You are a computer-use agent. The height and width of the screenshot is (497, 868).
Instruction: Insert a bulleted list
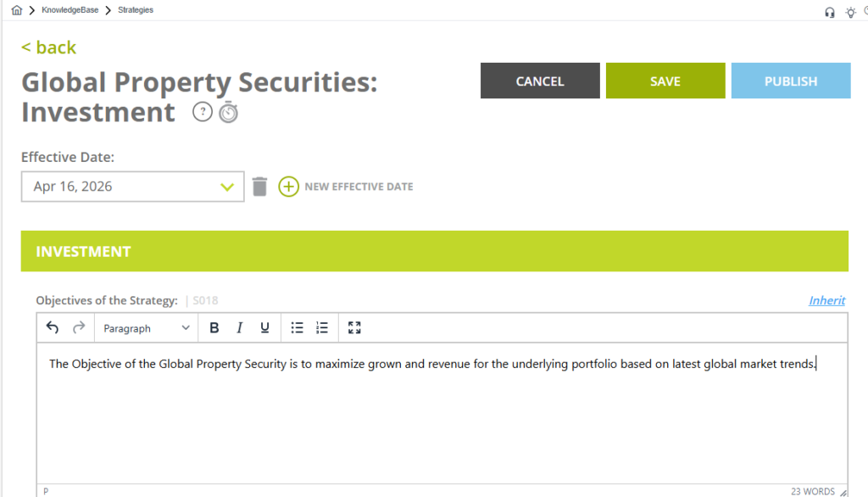tap(297, 328)
